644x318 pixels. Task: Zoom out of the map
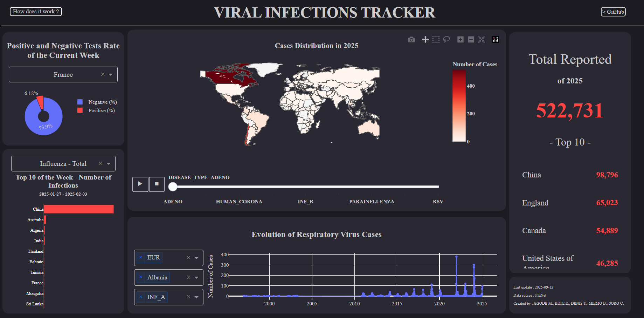[471, 40]
